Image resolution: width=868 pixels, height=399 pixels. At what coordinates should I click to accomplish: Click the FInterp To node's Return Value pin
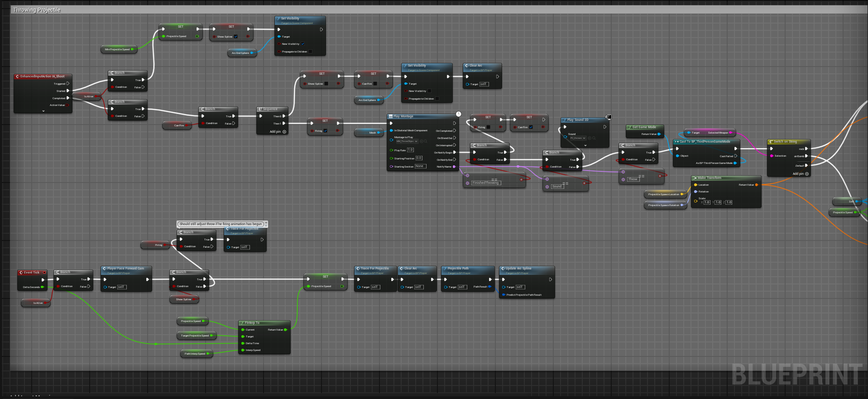[x=285, y=330]
